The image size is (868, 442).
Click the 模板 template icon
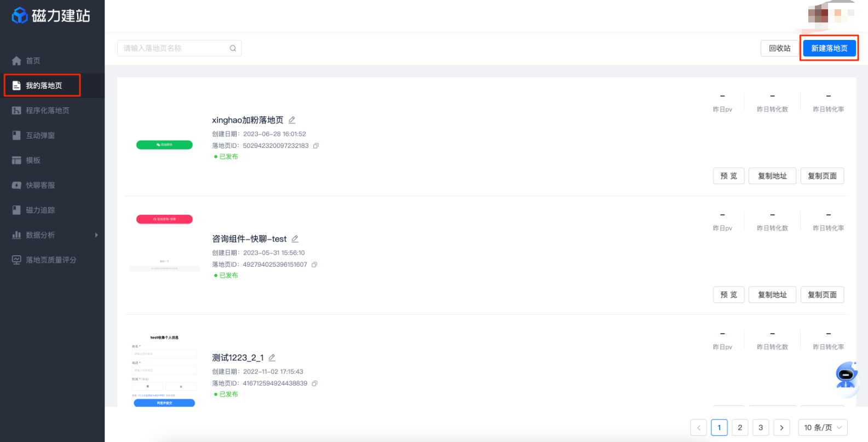click(16, 160)
